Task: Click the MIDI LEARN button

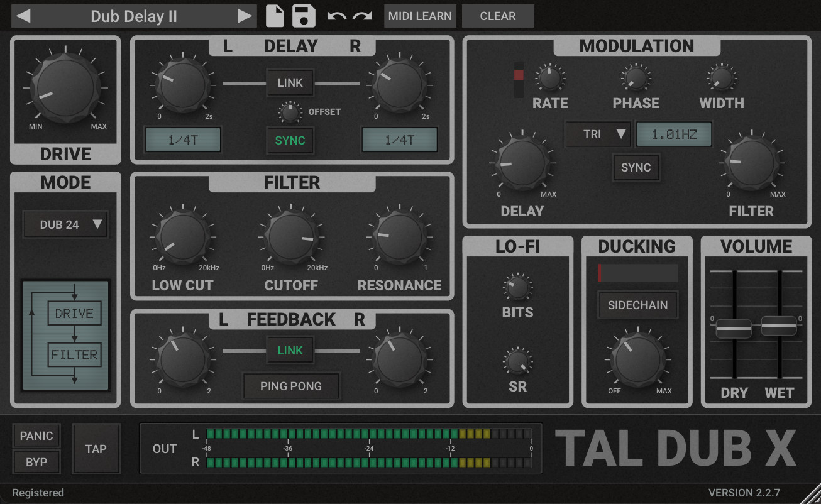Action: point(420,16)
